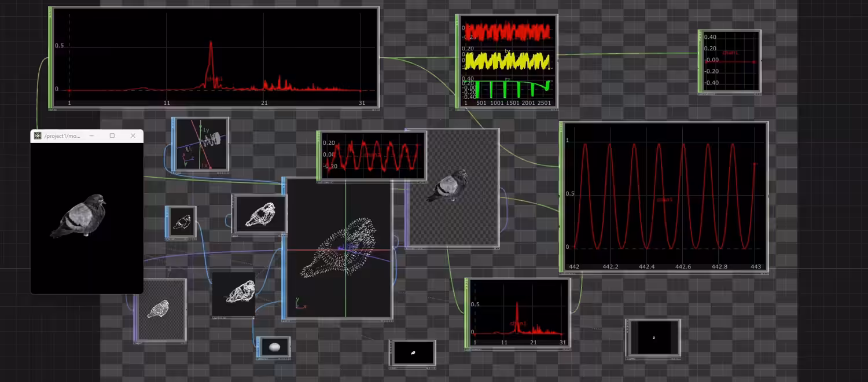The height and width of the screenshot is (382, 868).
Task: Select the point-cloud pigeon geometry viewer node
Action: click(338, 249)
